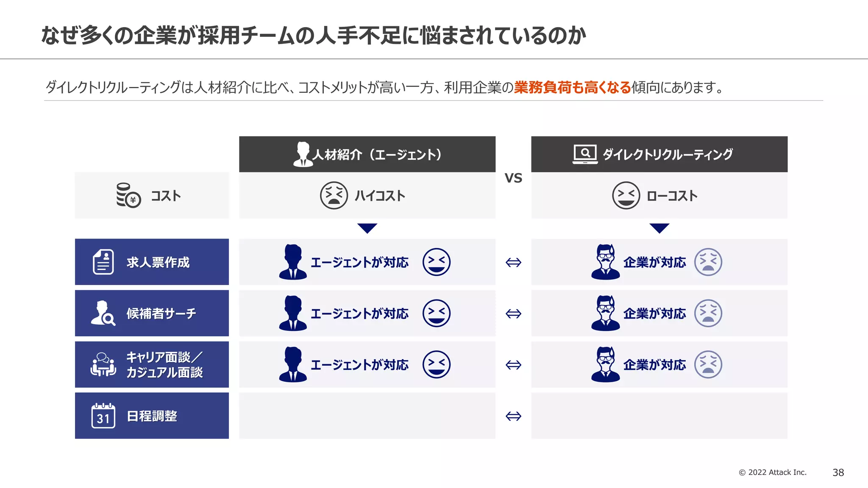
Task: Click the happy face in 候補者サーチ agent cell
Action: pyautogui.click(x=437, y=313)
